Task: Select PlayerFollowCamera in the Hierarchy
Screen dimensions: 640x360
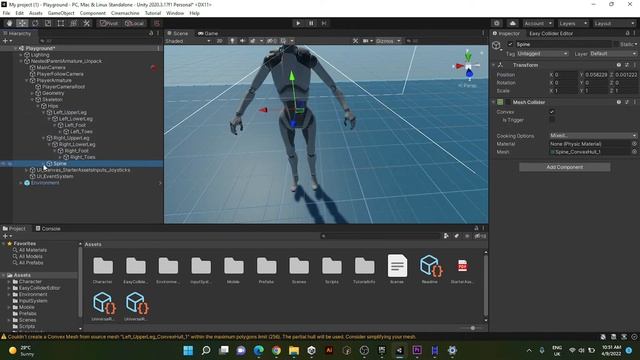Action: click(60, 74)
